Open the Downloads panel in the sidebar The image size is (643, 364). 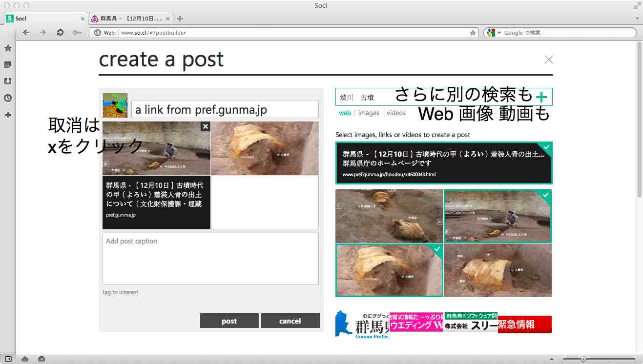coord(8,81)
